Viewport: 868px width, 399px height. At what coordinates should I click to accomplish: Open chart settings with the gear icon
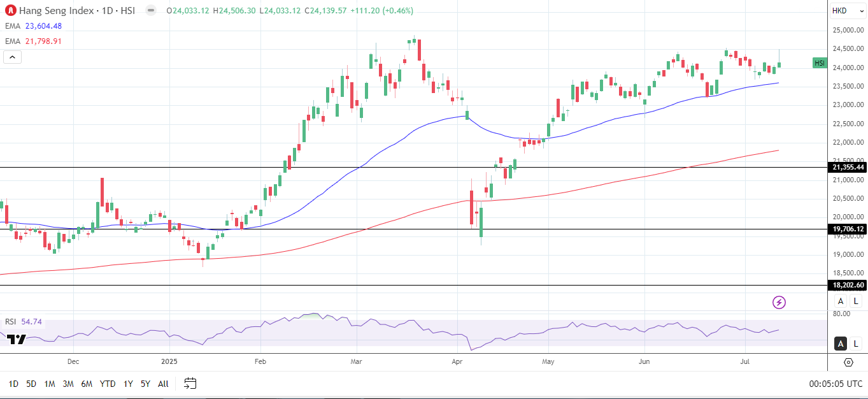[847, 361]
